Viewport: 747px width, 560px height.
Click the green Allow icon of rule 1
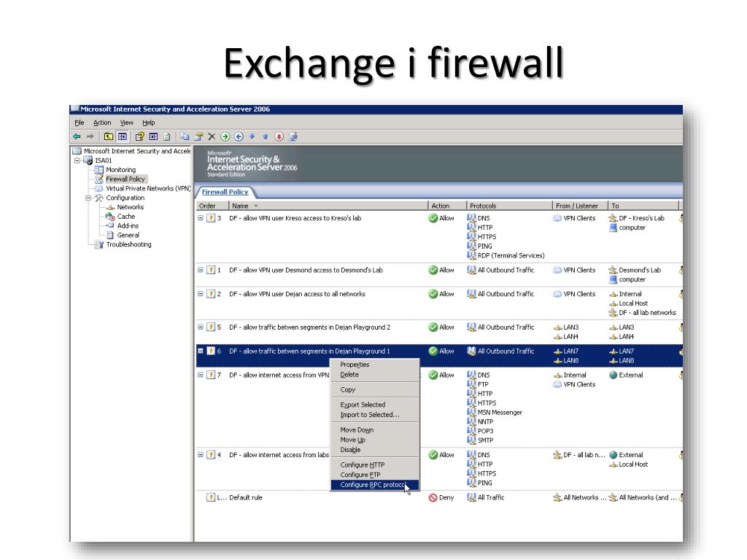click(x=433, y=270)
